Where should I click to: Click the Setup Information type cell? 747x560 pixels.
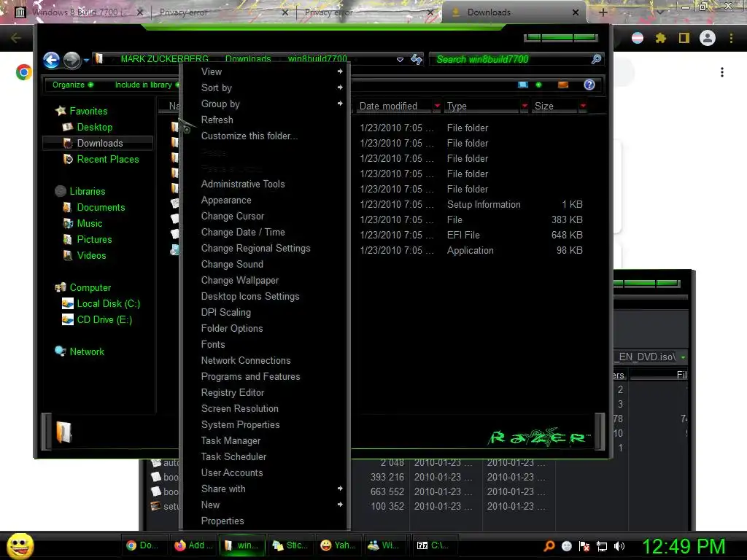(484, 204)
